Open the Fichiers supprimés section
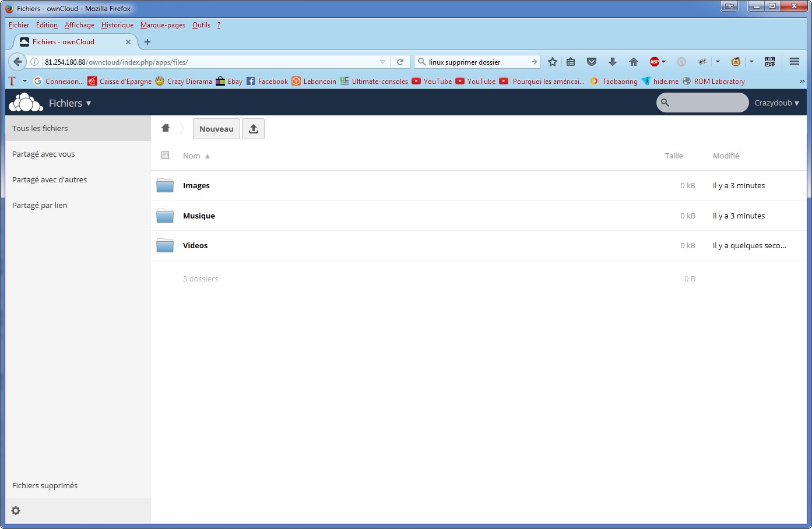The height and width of the screenshot is (529, 812). point(45,485)
